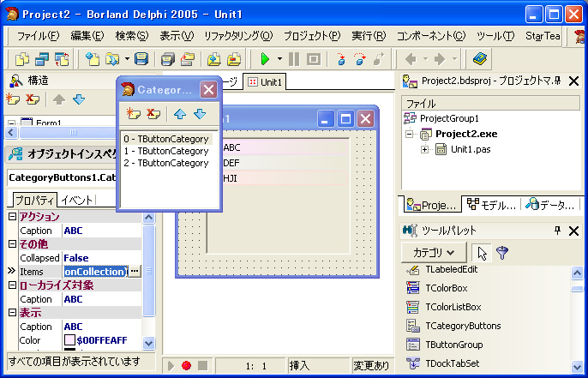Click new item icon in Structure pane
This screenshot has width=588, height=378.
click(x=13, y=99)
